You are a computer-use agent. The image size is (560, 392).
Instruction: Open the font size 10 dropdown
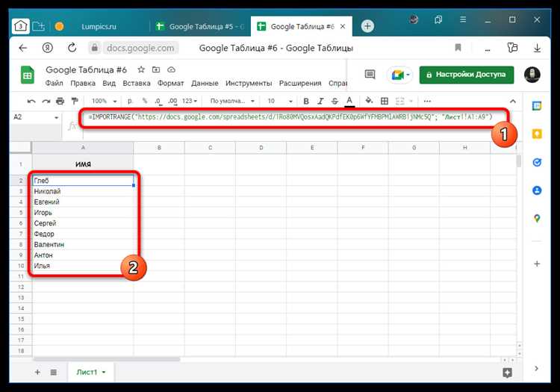pos(280,101)
